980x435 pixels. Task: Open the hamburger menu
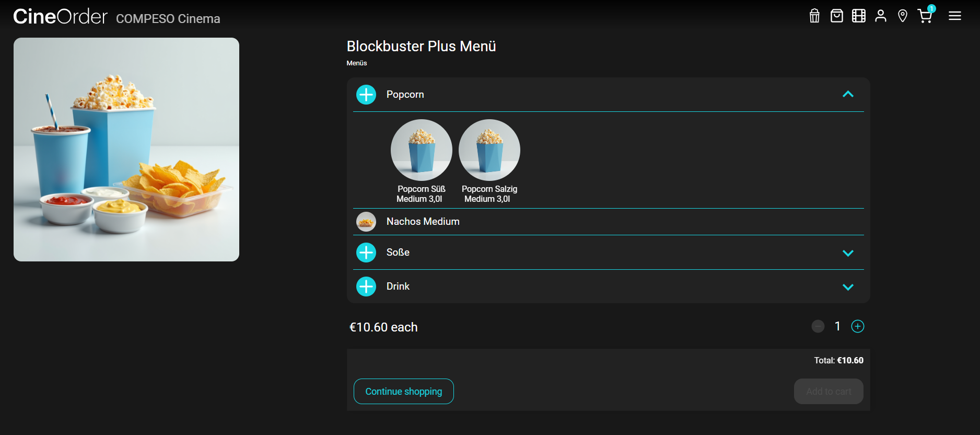(x=955, y=16)
